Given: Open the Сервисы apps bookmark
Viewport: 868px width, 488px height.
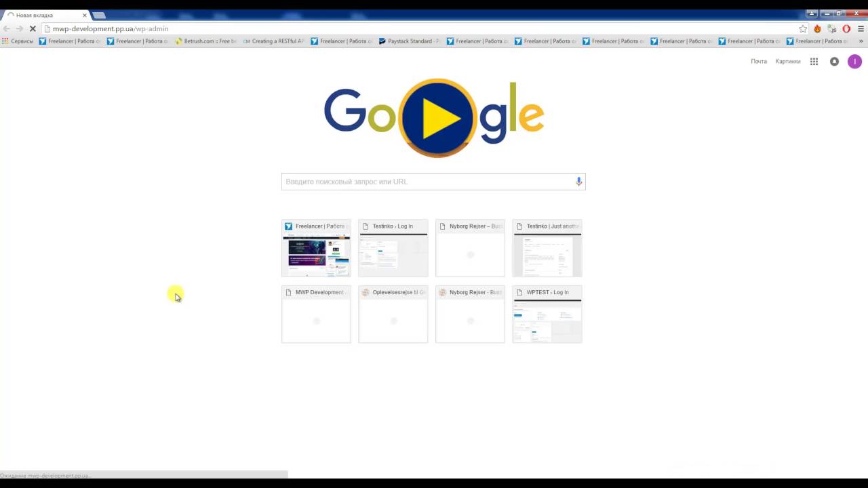Looking at the screenshot, I should coord(17,41).
